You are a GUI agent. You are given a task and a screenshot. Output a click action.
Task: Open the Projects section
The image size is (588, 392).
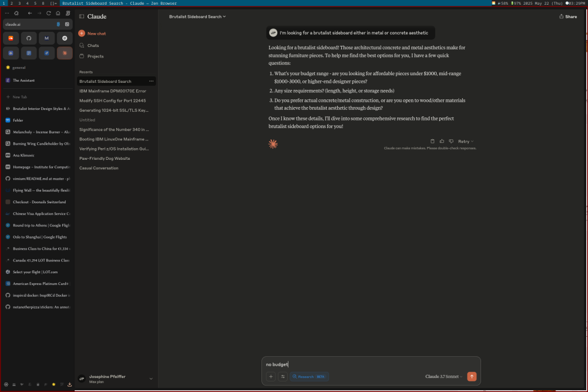point(95,56)
